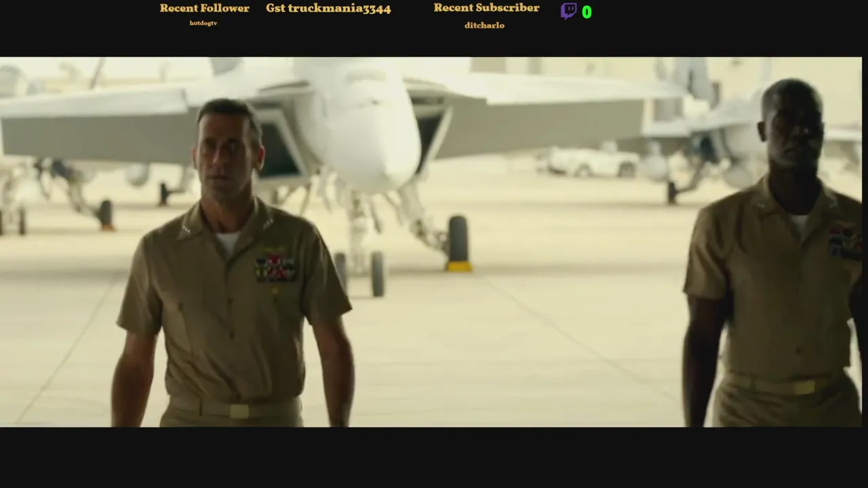Click the green counter value 0

tap(587, 12)
